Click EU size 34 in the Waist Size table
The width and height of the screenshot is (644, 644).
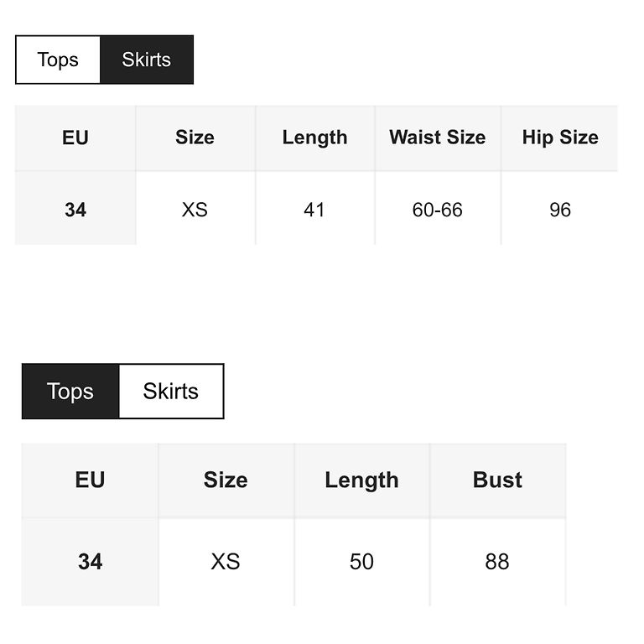point(75,210)
